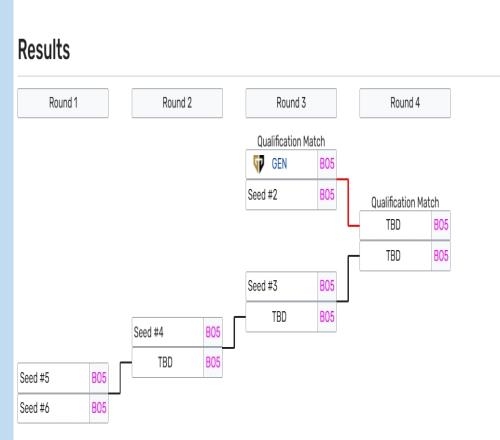This screenshot has height=440, width=500.
Task: Click Round 4 Qualification Match label
Action: [405, 203]
